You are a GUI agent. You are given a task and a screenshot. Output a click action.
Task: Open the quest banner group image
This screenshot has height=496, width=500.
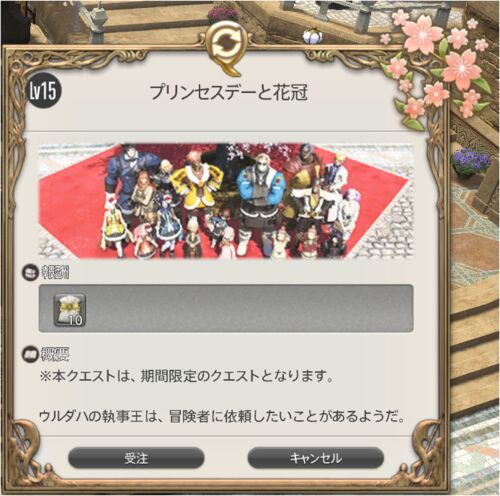click(x=226, y=201)
